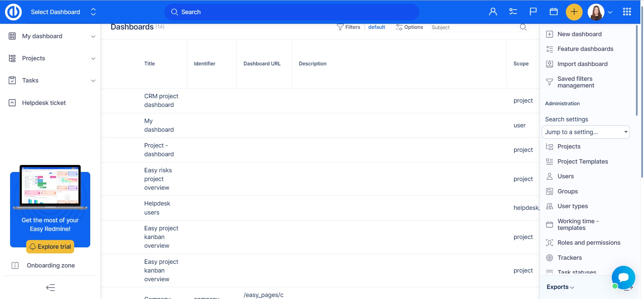Click the Explore trial button
The height and width of the screenshot is (299, 644).
[50, 247]
